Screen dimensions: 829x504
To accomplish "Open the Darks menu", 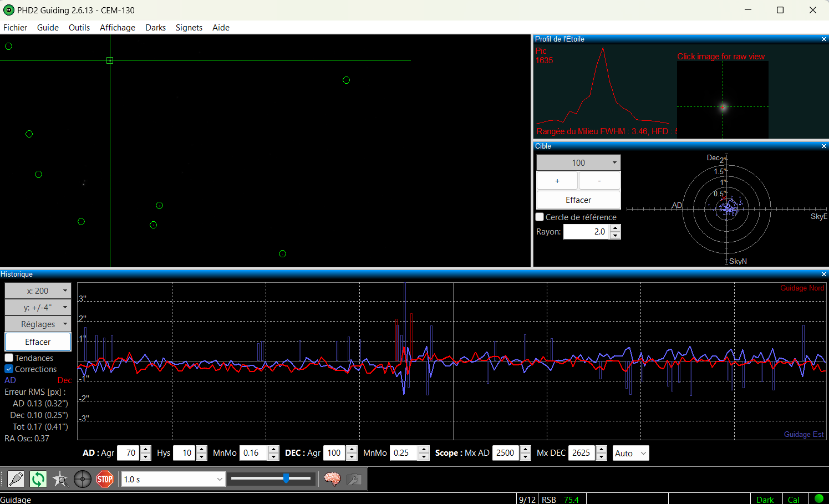I will tap(155, 28).
